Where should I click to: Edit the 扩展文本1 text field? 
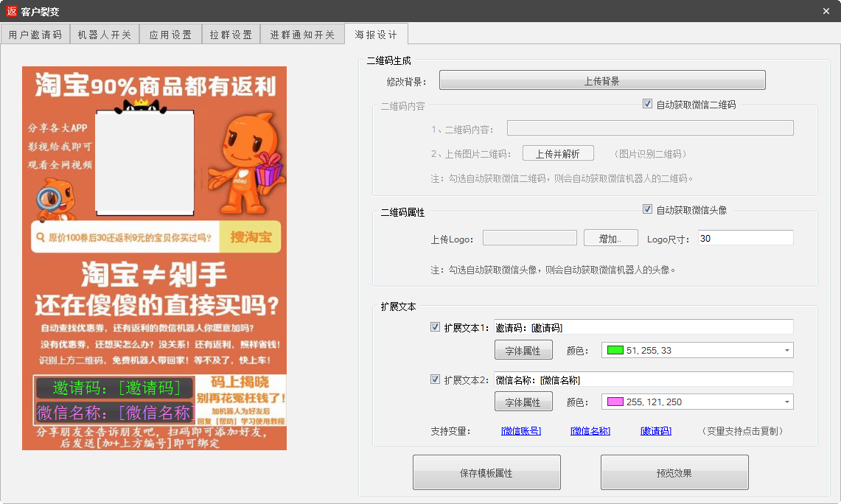tap(643, 327)
